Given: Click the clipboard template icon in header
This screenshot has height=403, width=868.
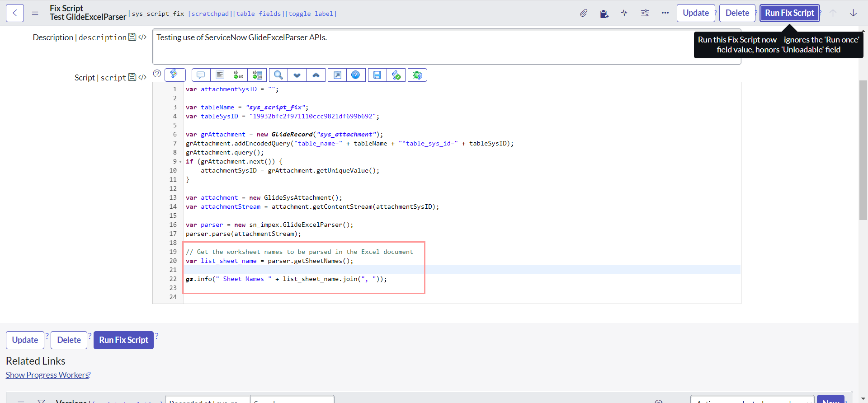Looking at the screenshot, I should 604,14.
